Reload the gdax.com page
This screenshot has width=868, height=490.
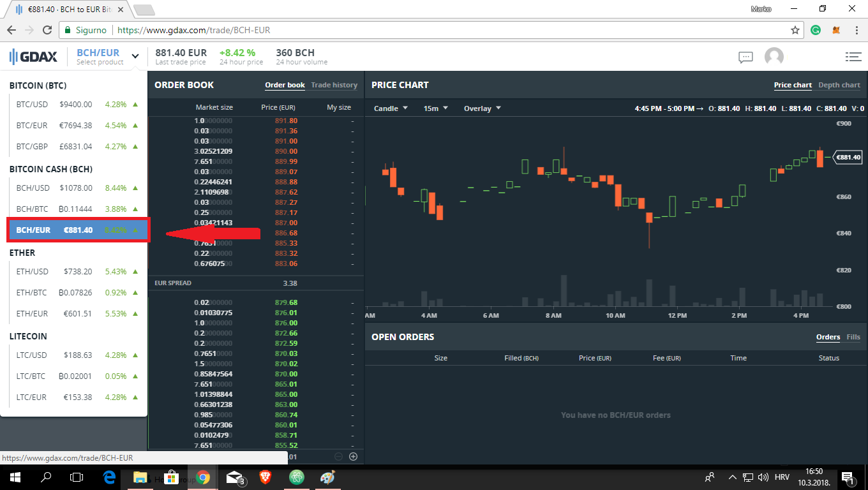47,30
